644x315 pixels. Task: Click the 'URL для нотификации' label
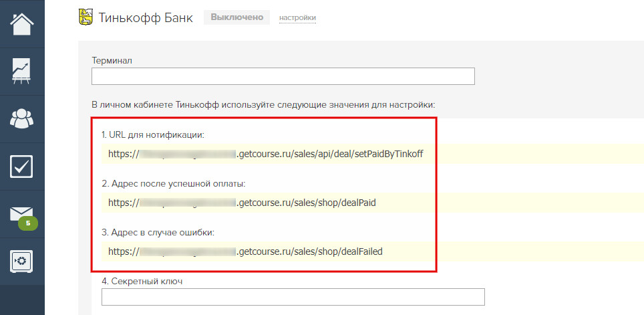pyautogui.click(x=153, y=135)
